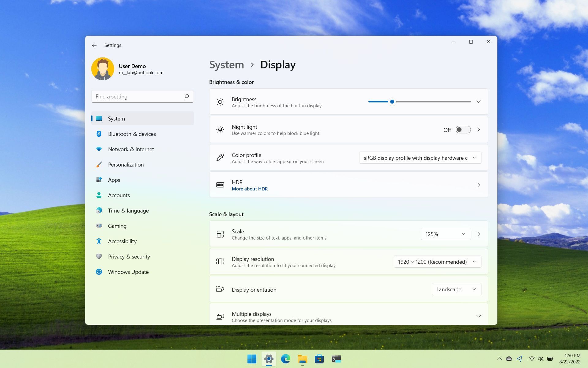
Task: Open the Display orientation dropdown
Action: 455,289
